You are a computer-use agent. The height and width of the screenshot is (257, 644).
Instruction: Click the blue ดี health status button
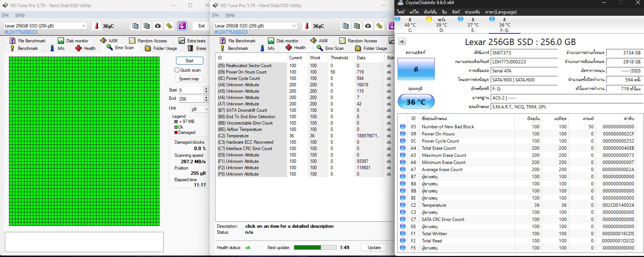click(x=416, y=69)
